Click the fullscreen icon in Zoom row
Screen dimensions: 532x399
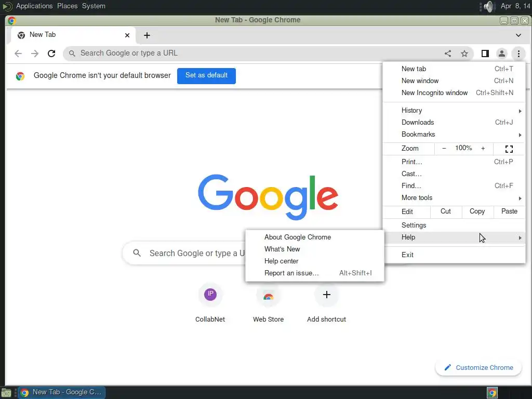pos(509,149)
